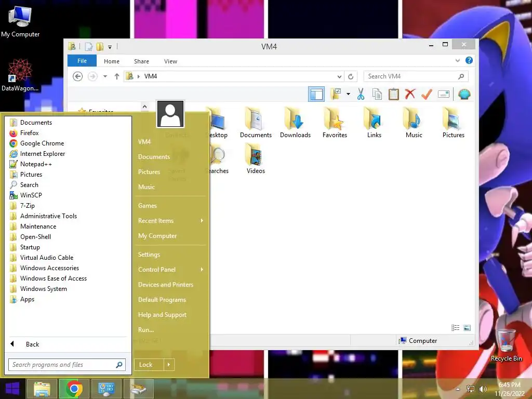Switch to details view icon in status bar
Screen dimensions: 532x399
click(x=455, y=327)
